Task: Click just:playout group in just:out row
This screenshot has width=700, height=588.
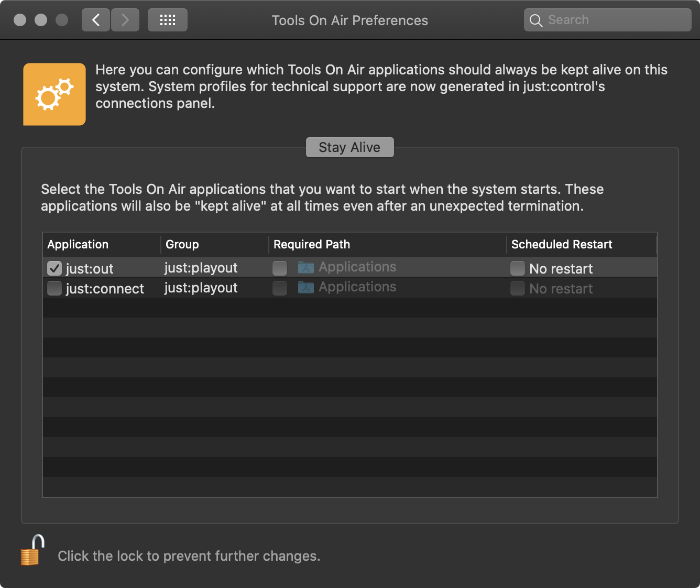Action: [x=201, y=268]
